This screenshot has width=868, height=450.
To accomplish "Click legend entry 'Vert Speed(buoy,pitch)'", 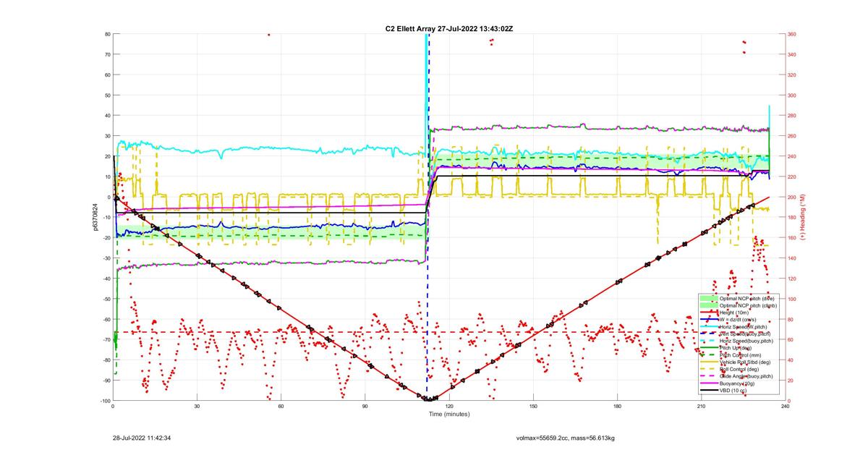I will 745,334.
